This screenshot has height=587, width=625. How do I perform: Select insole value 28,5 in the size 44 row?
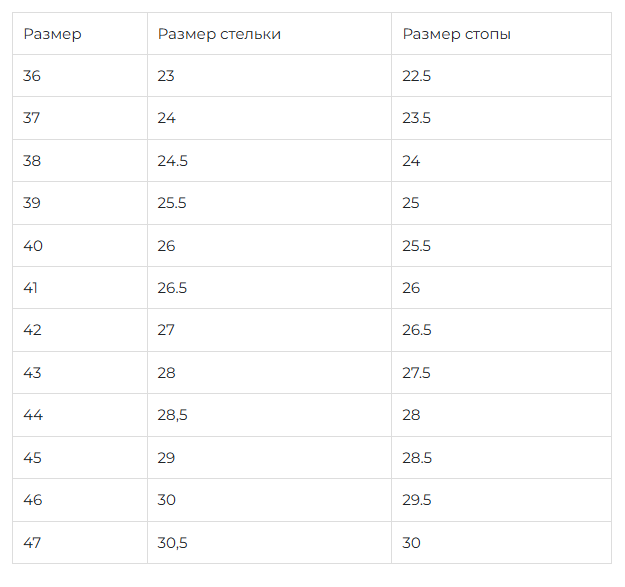coord(173,415)
